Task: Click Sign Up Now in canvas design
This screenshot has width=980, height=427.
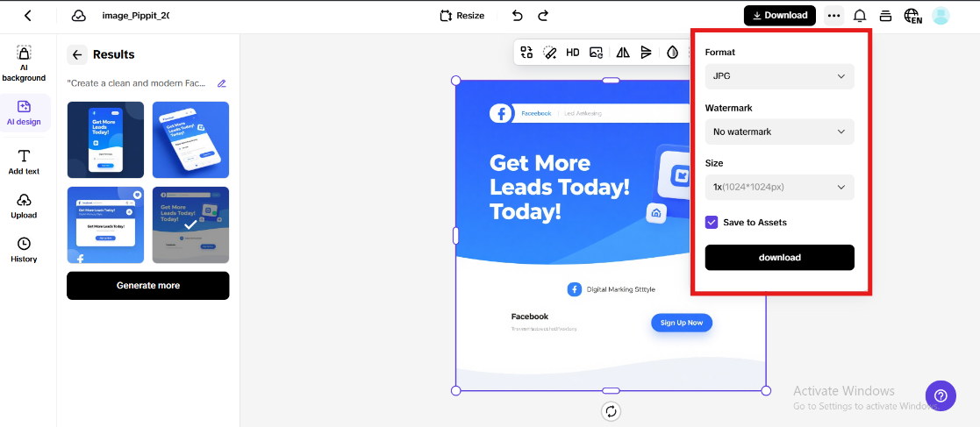Action: (681, 323)
